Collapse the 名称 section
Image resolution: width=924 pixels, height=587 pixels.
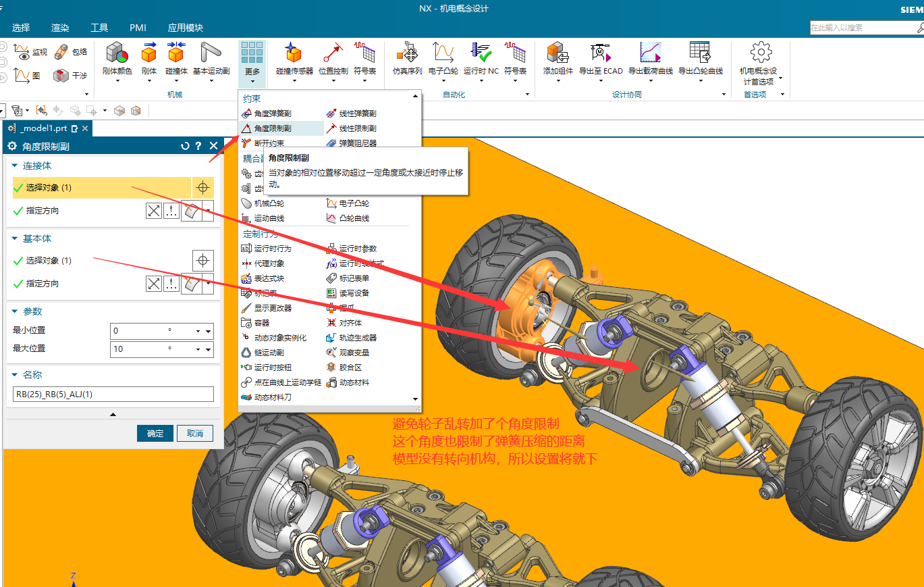[x=15, y=375]
